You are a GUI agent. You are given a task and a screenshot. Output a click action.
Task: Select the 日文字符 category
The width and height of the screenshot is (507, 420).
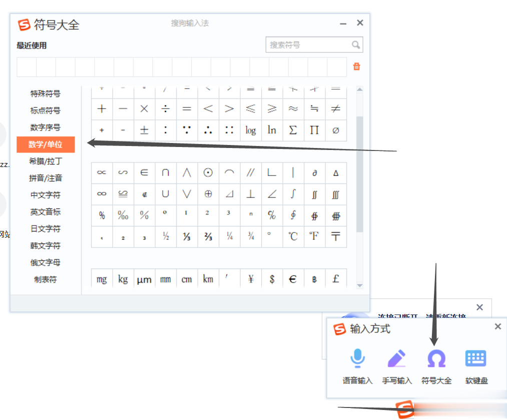point(46,228)
